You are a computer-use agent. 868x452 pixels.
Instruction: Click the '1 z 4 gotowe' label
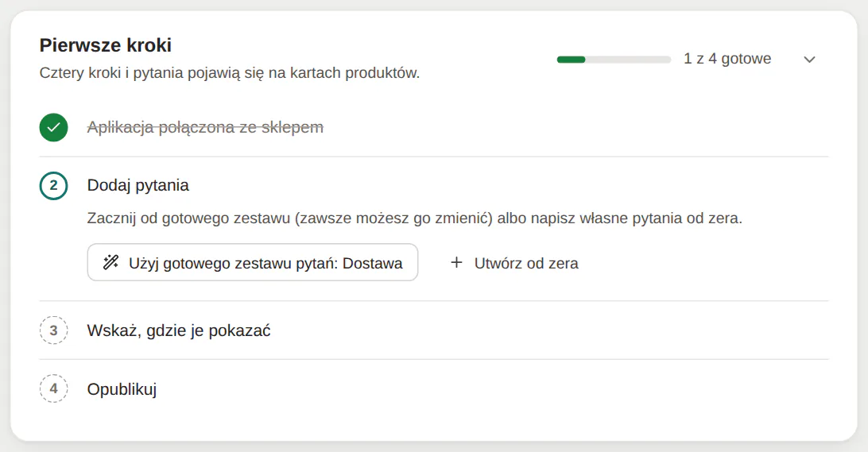[727, 59]
